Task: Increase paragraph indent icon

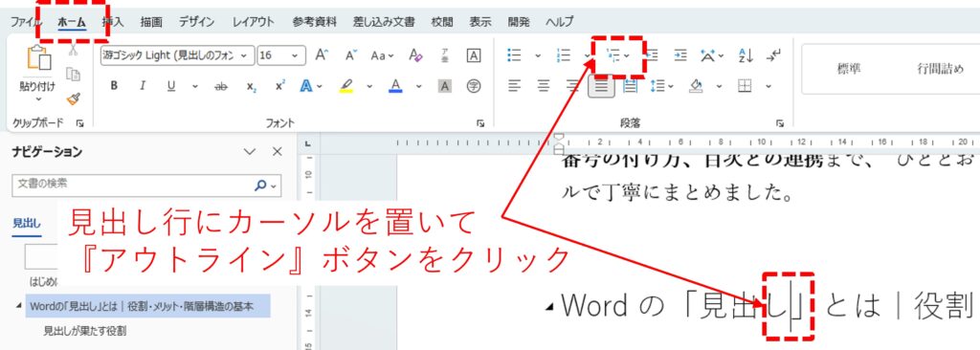Action: (x=680, y=55)
